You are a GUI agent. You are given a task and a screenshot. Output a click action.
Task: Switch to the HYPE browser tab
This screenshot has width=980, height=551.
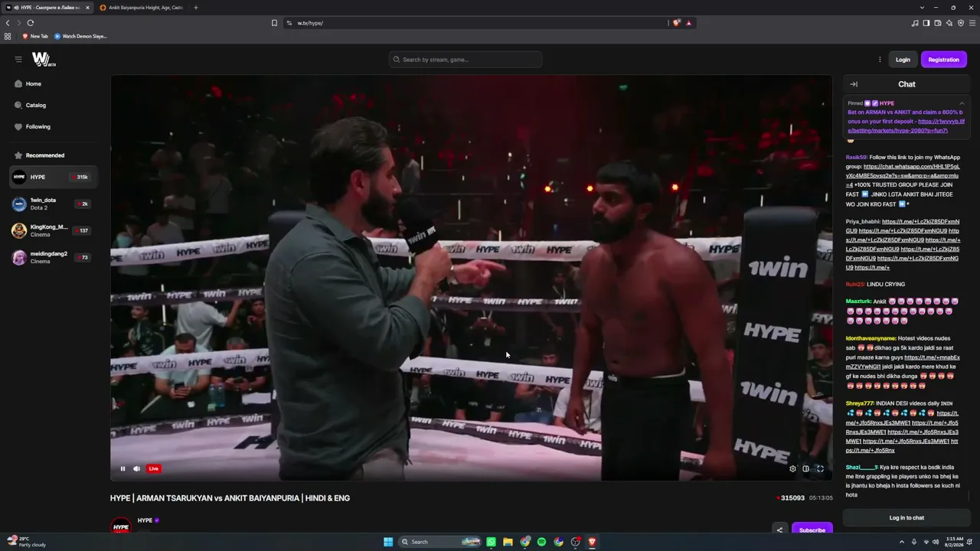(47, 8)
